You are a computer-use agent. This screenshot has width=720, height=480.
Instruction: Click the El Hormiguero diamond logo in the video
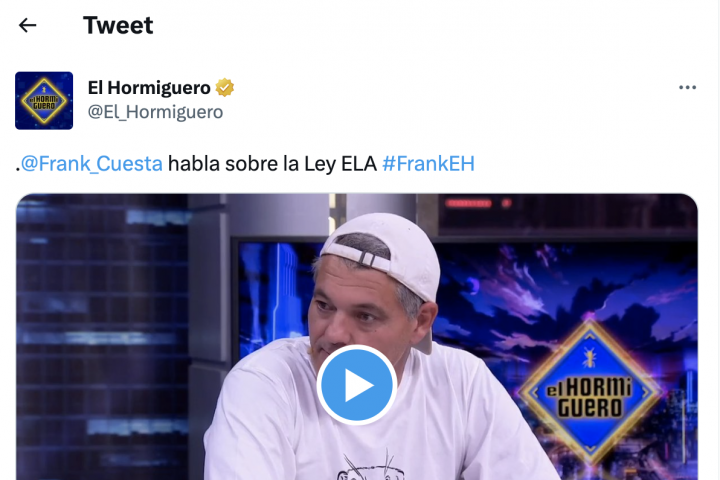point(590,390)
